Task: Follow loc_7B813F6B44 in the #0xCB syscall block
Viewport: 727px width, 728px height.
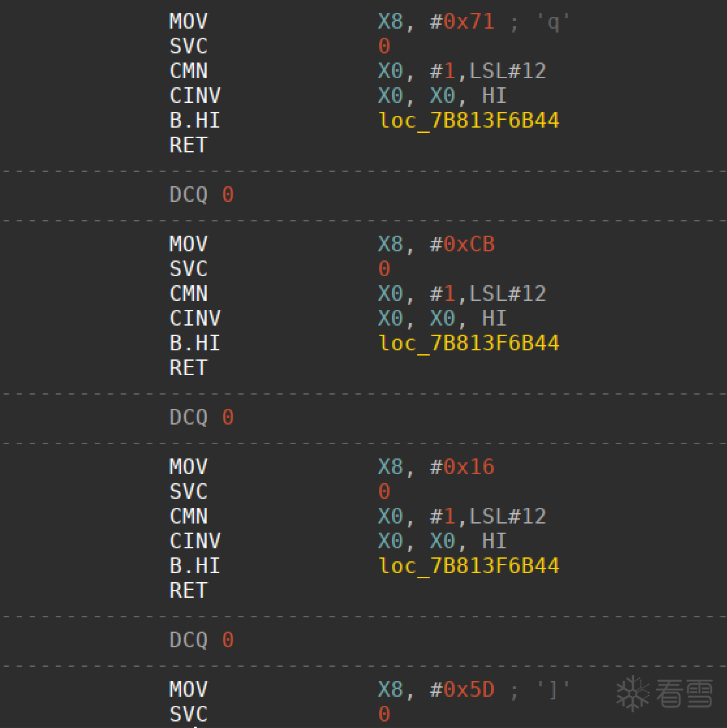Action: [469, 343]
